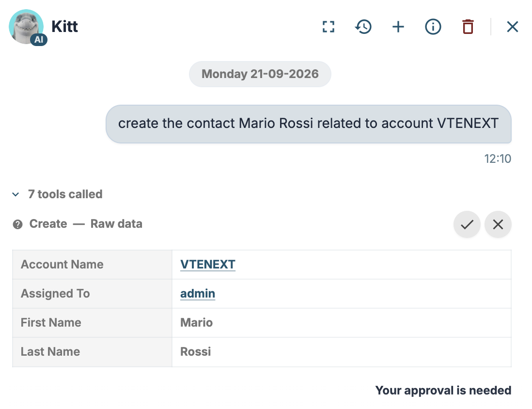Image resolution: width=532 pixels, height=409 pixels.
Task: Click the Monday 21-09-2026 date badge
Action: point(260,74)
